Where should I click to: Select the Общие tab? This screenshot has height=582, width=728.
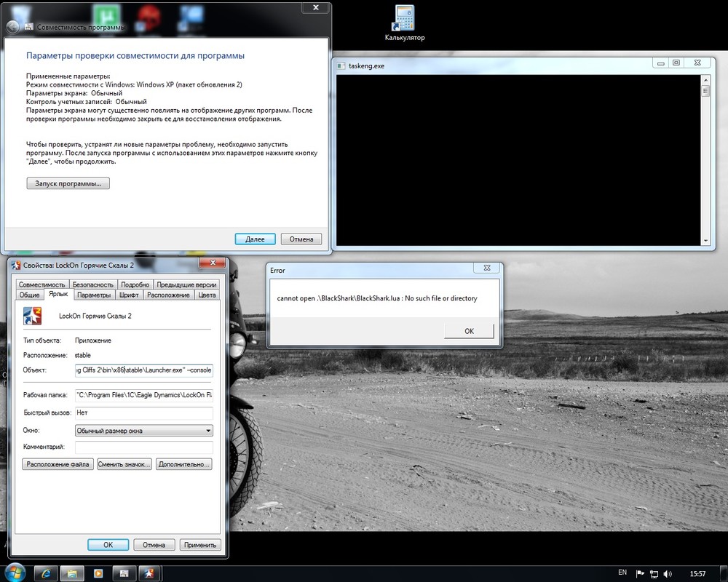[29, 295]
